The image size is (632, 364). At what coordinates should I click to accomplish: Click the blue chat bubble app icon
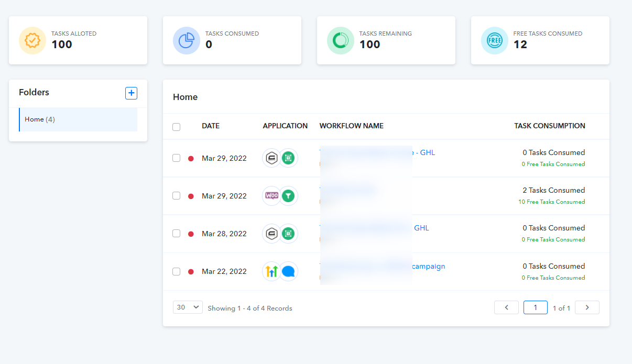tap(288, 271)
